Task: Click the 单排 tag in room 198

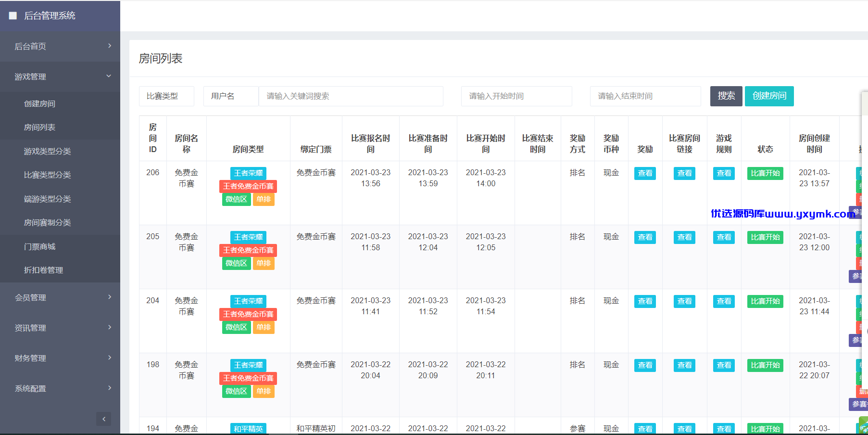Action: [264, 391]
